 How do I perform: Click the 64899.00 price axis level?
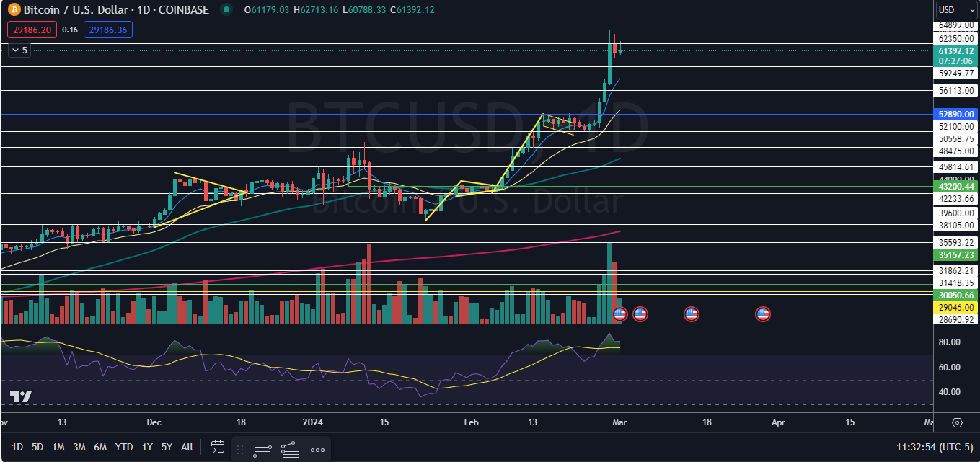(956, 25)
